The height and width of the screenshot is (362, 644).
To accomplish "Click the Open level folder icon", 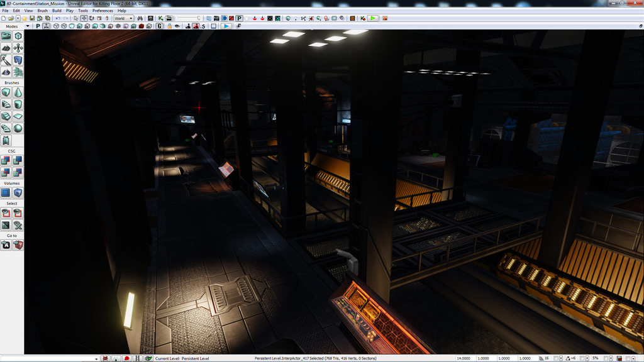I will [x=11, y=18].
